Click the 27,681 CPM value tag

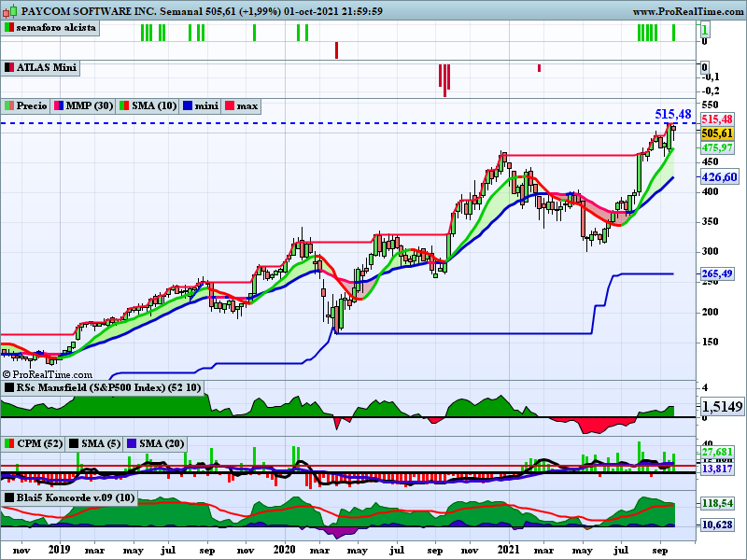tap(717, 452)
